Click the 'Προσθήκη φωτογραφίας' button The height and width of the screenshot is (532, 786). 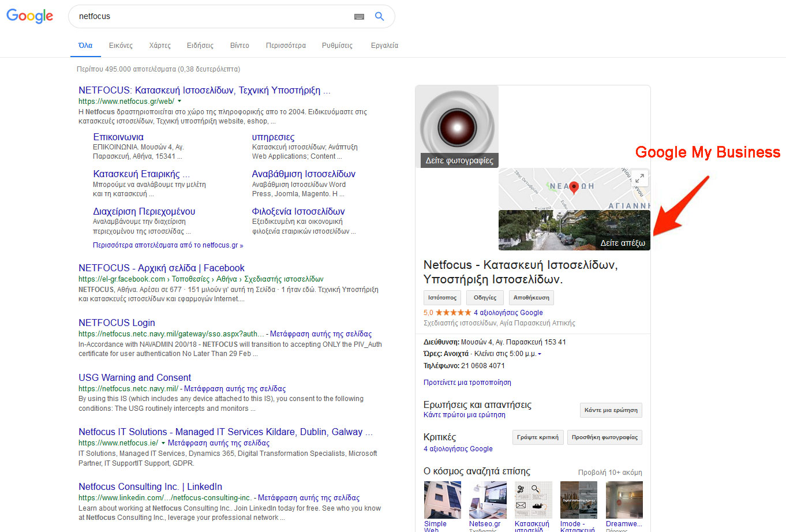605,437
